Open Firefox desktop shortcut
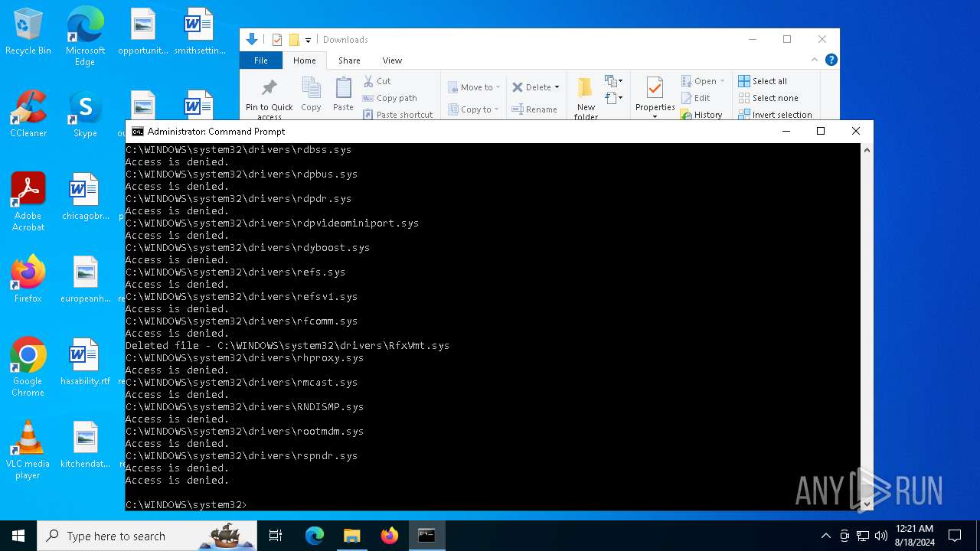Image resolution: width=980 pixels, height=551 pixels. [28, 279]
